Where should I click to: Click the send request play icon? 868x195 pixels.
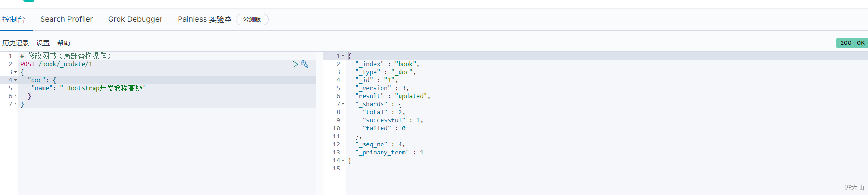click(295, 64)
